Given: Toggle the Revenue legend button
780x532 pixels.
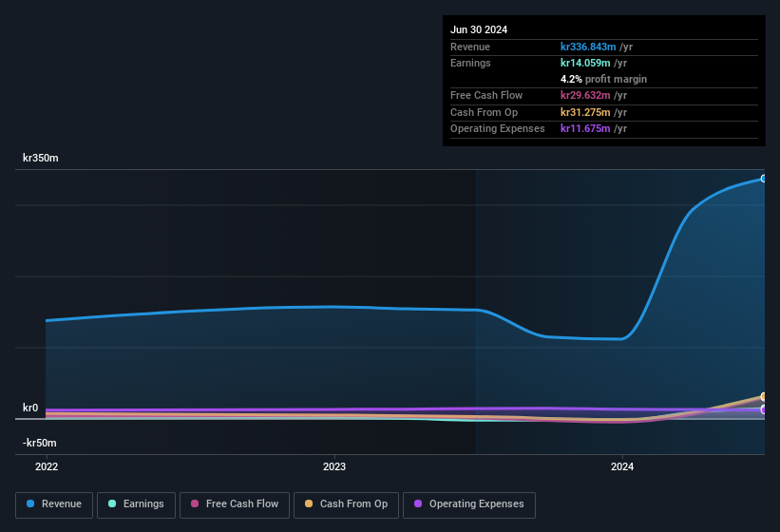Looking at the screenshot, I should point(54,504).
